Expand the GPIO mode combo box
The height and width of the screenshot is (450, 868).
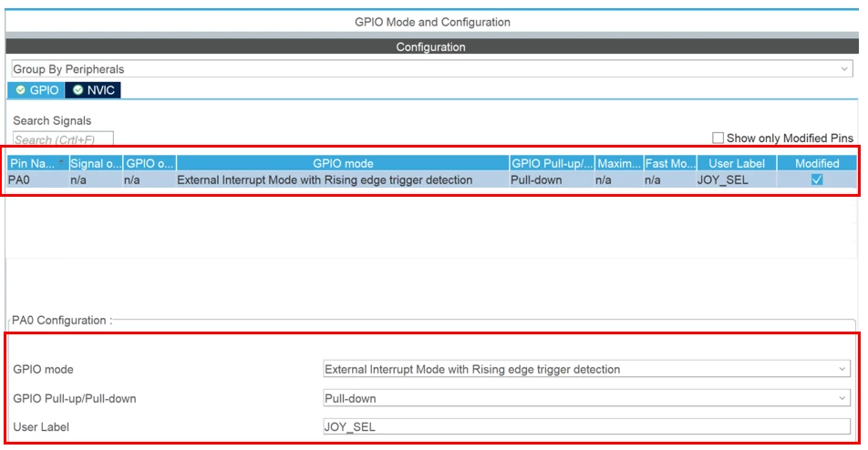(586, 369)
